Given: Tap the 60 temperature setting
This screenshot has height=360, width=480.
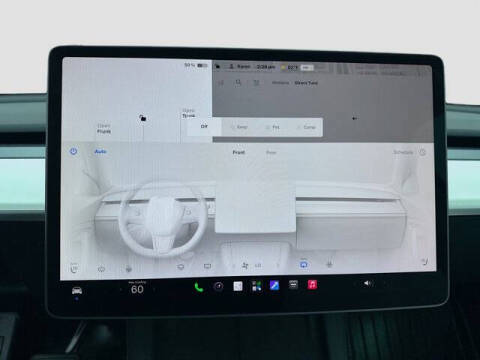Looking at the screenshot, I should point(137,289).
